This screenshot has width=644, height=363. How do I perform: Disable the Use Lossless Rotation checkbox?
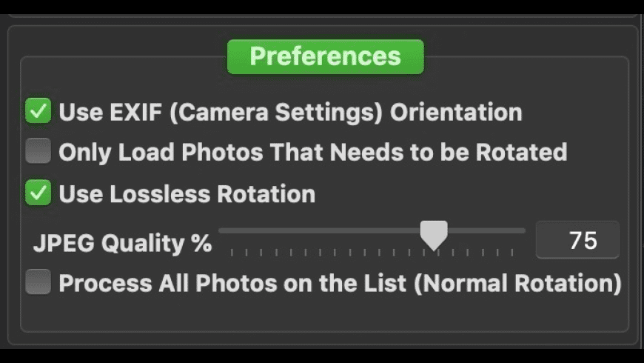[38, 193]
